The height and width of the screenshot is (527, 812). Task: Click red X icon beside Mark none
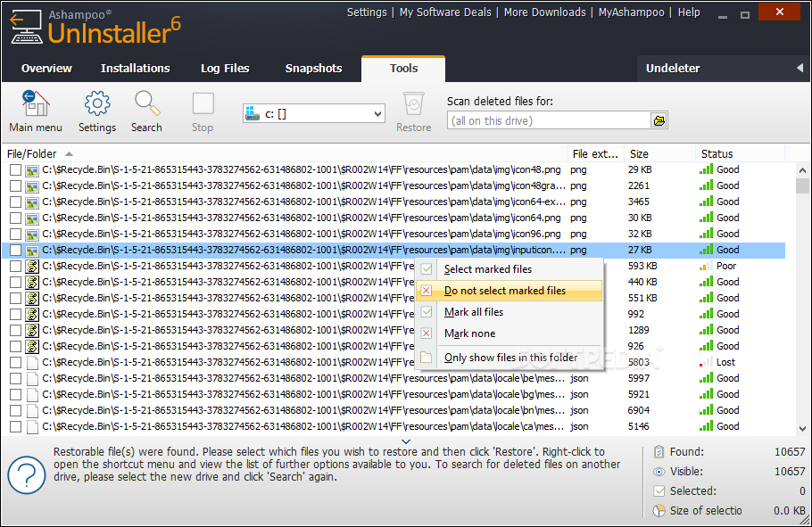(x=427, y=333)
